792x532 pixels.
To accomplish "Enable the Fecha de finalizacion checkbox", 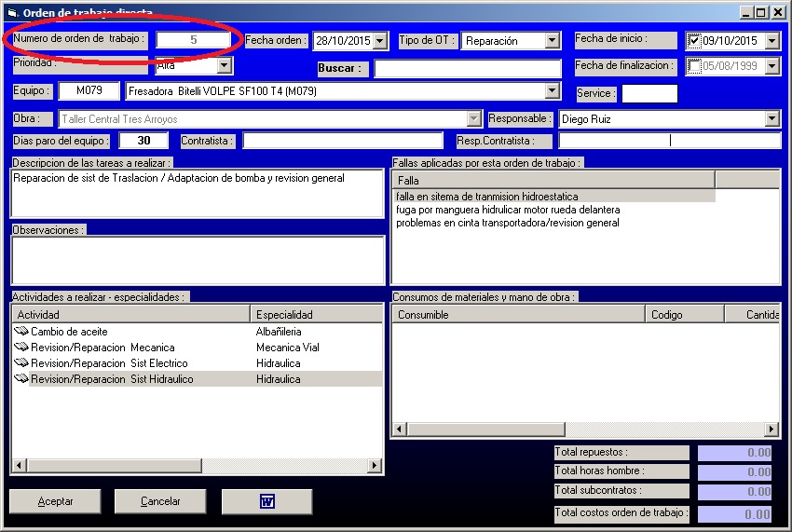I will point(694,66).
